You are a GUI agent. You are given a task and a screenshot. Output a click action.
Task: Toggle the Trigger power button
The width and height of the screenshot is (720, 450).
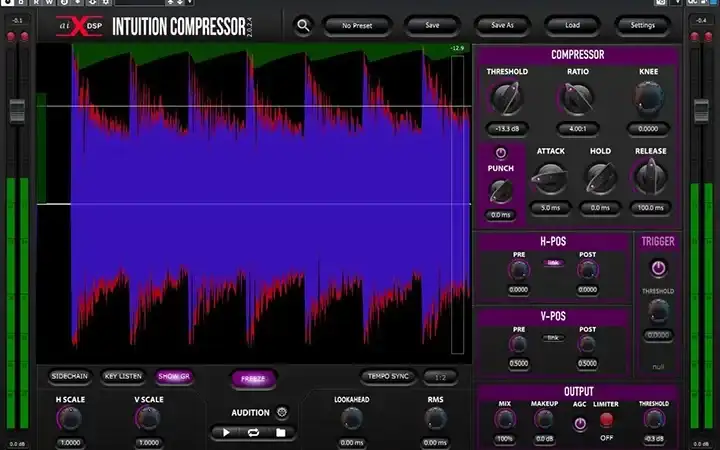tap(658, 268)
